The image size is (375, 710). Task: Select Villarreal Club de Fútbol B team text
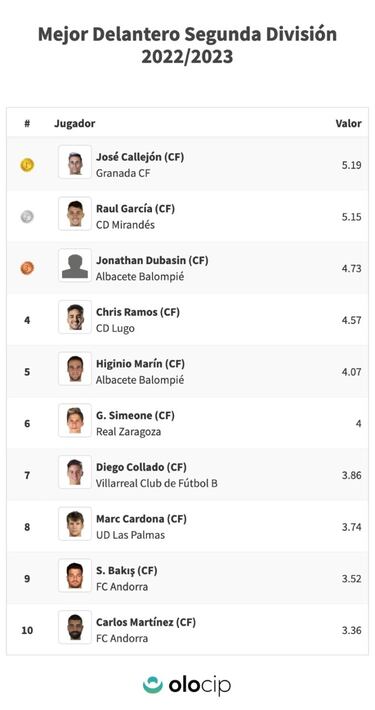tap(157, 483)
